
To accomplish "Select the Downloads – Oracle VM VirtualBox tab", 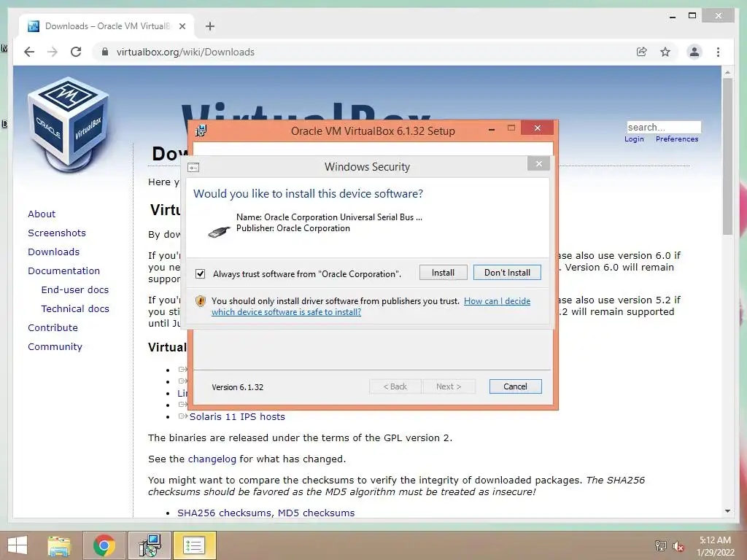I will coord(107,26).
